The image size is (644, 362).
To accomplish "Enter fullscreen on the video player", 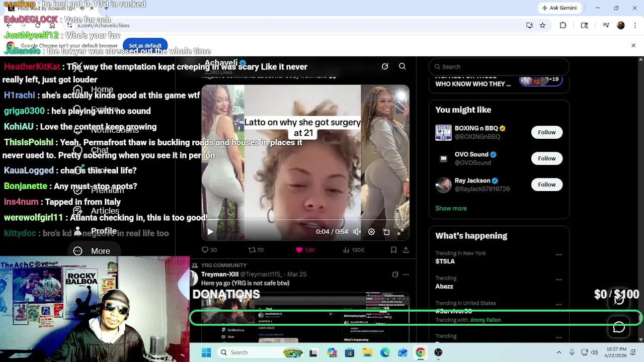I will [400, 232].
